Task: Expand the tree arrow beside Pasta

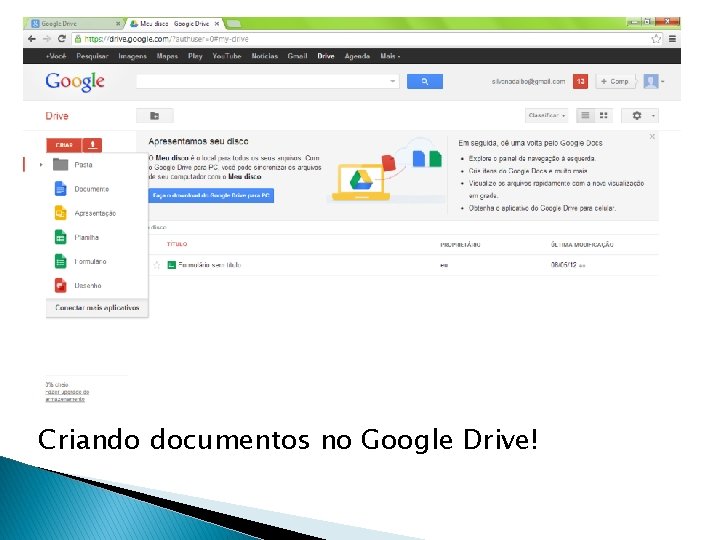Action: click(x=41, y=164)
